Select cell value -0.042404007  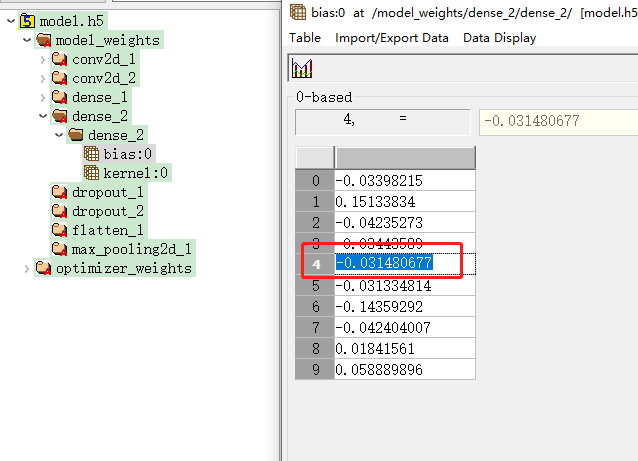pos(405,328)
